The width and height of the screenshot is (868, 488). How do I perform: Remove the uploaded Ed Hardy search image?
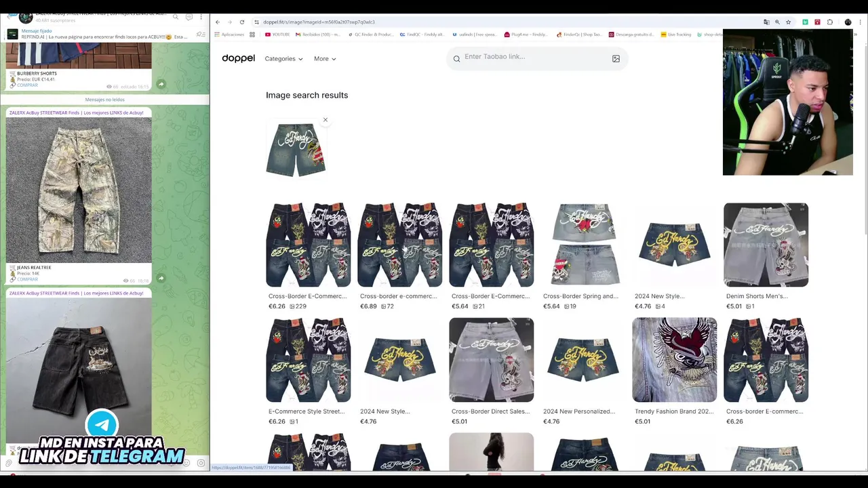(325, 120)
